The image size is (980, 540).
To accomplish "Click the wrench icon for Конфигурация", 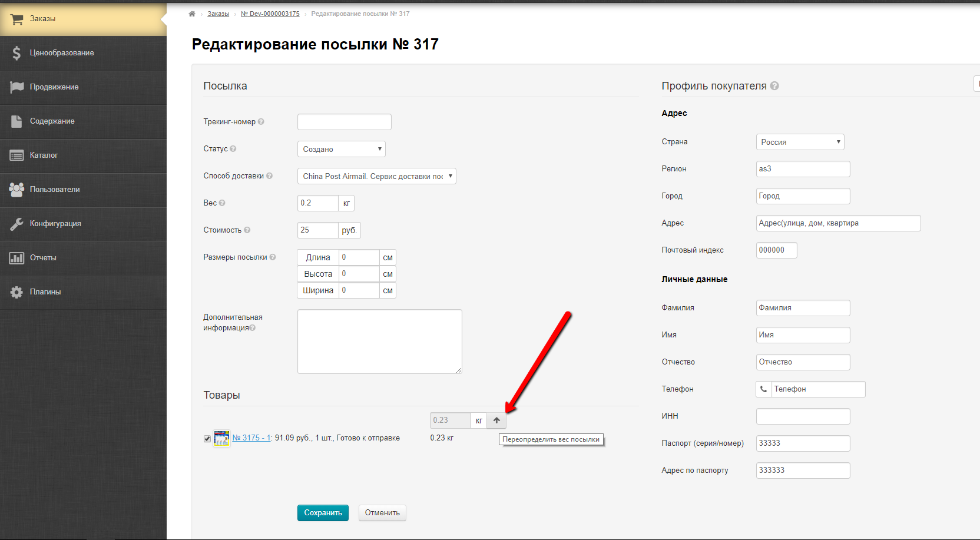I will [x=16, y=224].
